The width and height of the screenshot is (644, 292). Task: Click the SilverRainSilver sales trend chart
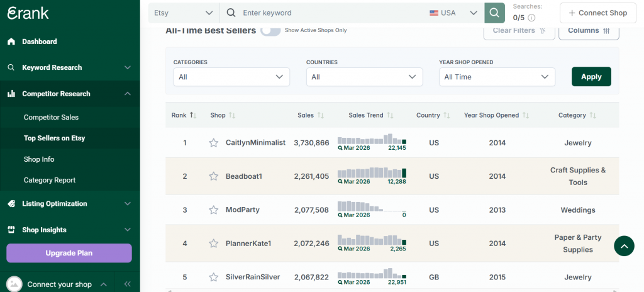click(372, 273)
